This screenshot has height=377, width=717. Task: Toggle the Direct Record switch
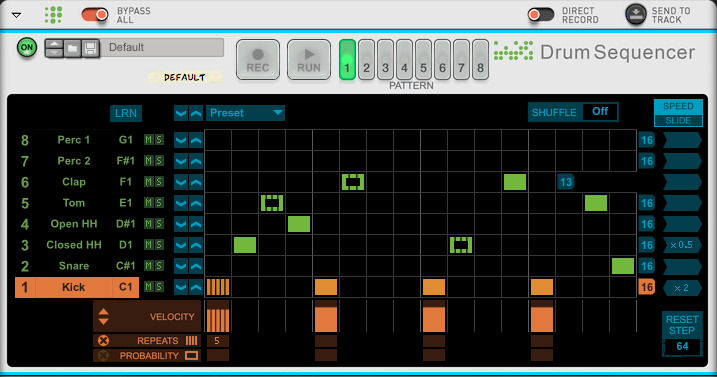click(x=540, y=15)
